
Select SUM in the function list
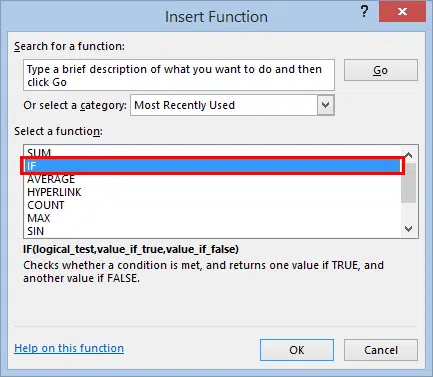(x=212, y=152)
